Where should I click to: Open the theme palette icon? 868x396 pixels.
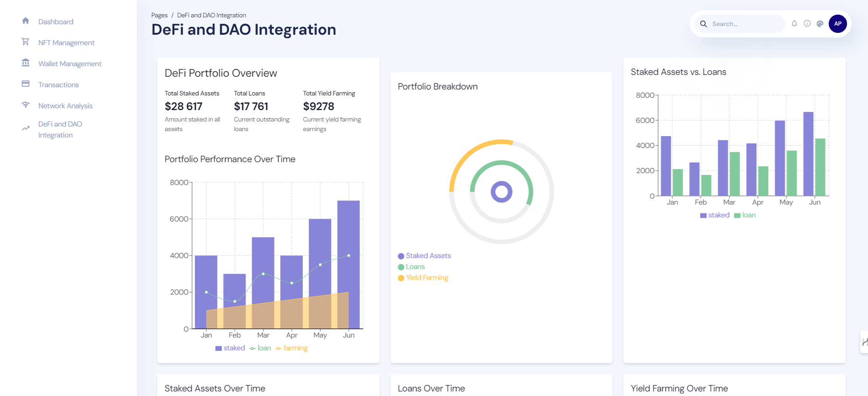(820, 24)
